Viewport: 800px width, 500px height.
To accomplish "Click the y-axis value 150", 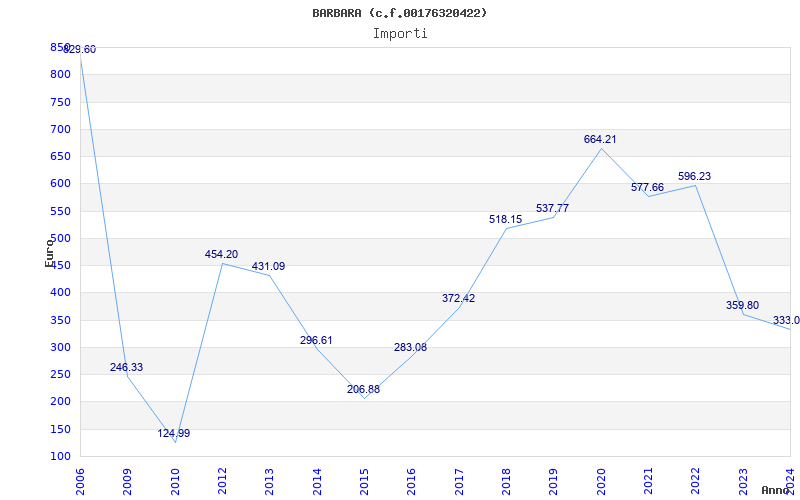I will click(x=60, y=430).
